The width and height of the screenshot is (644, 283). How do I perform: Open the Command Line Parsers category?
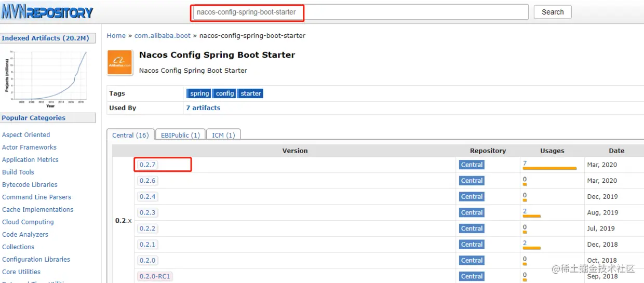click(36, 197)
